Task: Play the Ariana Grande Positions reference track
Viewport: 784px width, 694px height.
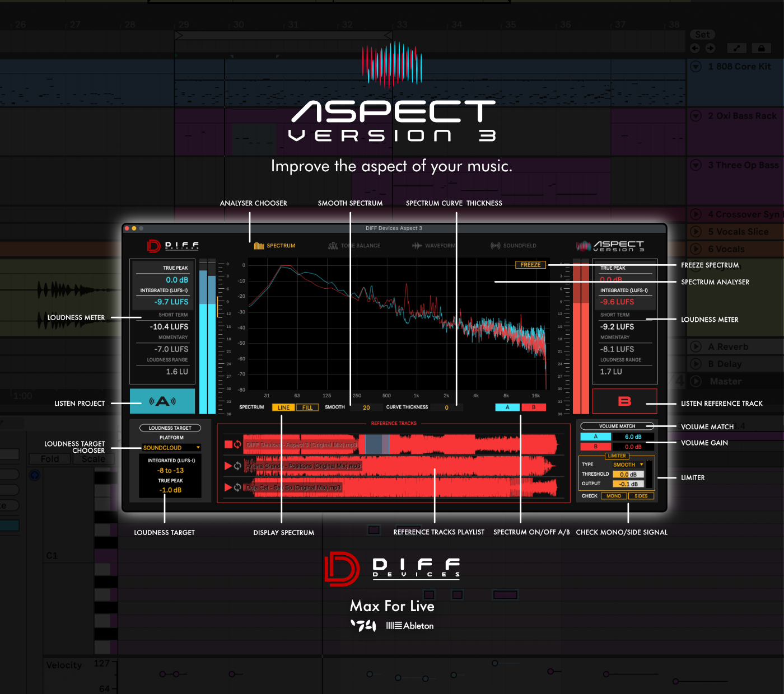Action: tap(228, 466)
